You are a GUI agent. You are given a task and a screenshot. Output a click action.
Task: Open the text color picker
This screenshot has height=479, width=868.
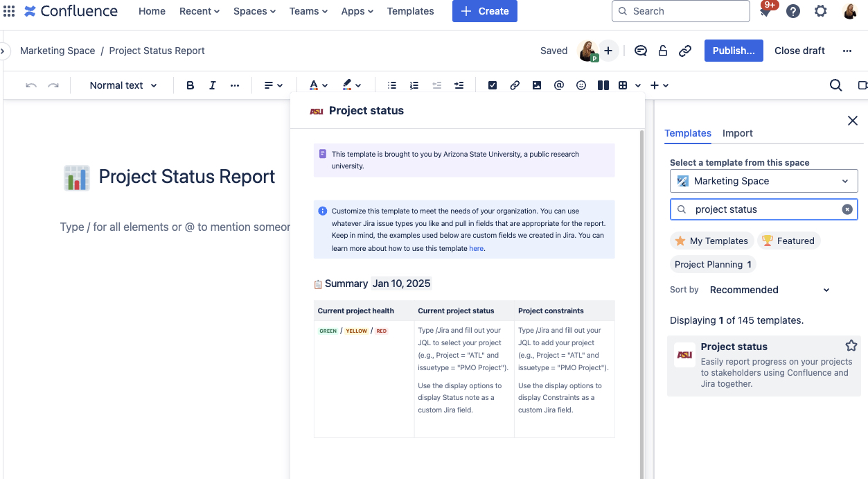click(319, 85)
